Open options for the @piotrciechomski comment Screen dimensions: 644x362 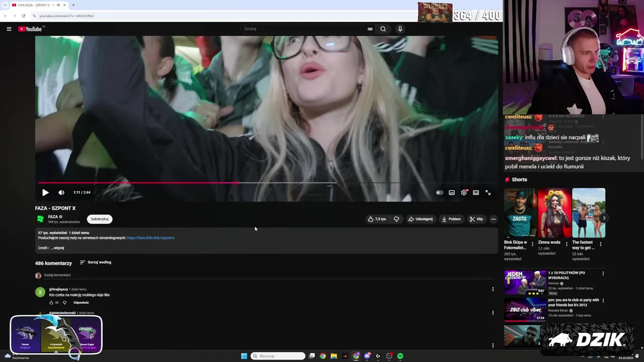click(x=493, y=313)
